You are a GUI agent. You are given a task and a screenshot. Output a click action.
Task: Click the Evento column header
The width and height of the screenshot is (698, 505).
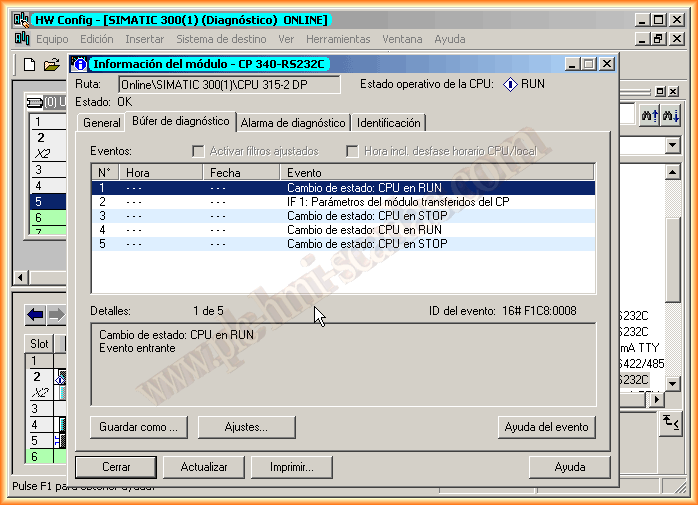[x=437, y=173]
